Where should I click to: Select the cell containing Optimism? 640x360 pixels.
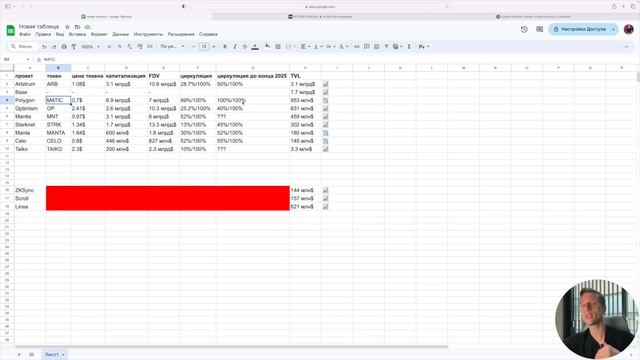[30, 109]
